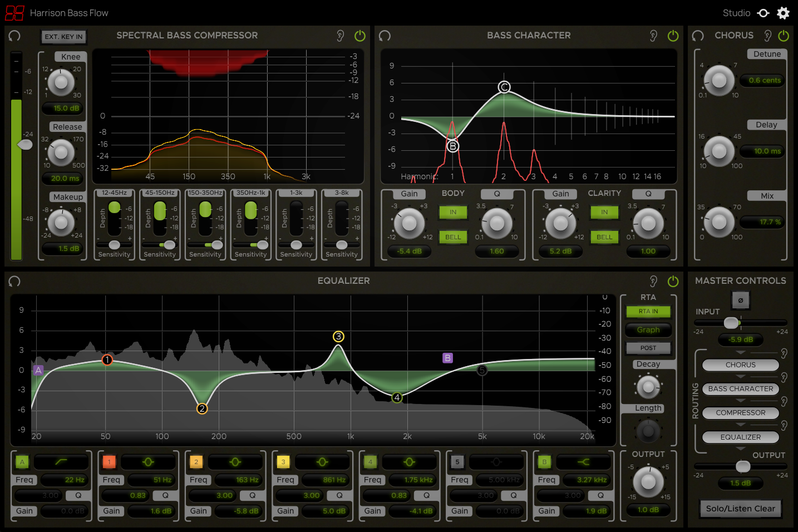Image resolution: width=798 pixels, height=532 pixels.
Task: Toggle EQ band A enable button
Action: click(22, 462)
